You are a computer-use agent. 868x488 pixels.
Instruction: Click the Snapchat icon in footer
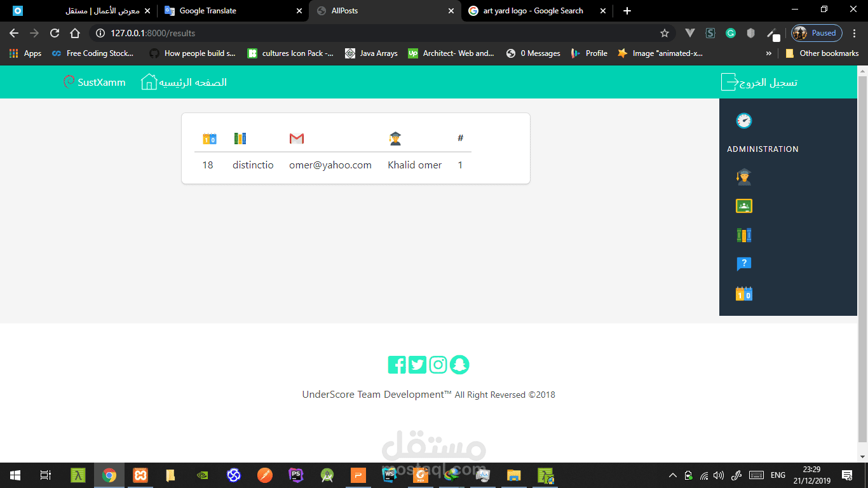click(459, 365)
